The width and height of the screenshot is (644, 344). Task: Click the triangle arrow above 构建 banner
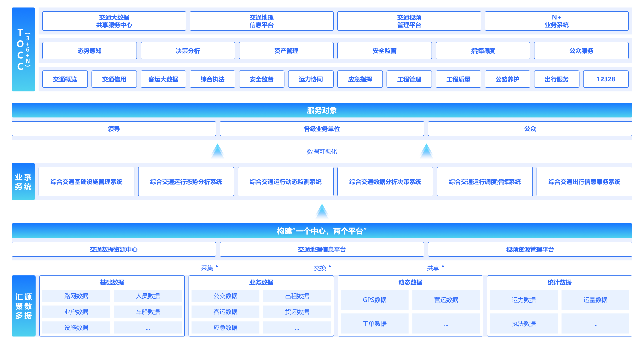pos(322,211)
